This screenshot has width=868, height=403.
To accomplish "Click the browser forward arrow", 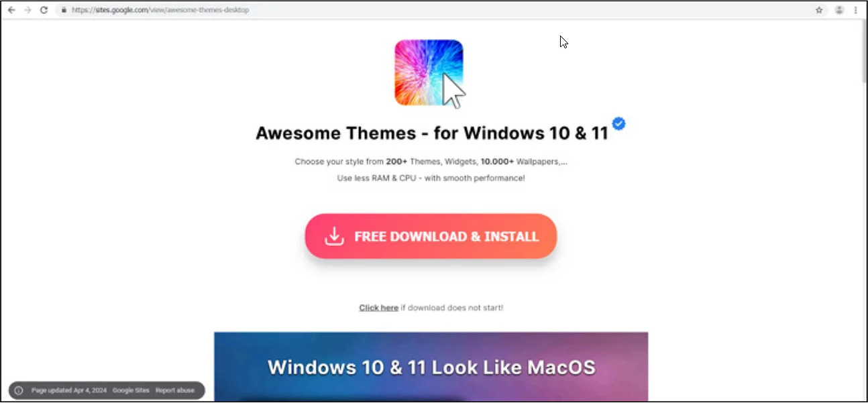I will click(28, 10).
